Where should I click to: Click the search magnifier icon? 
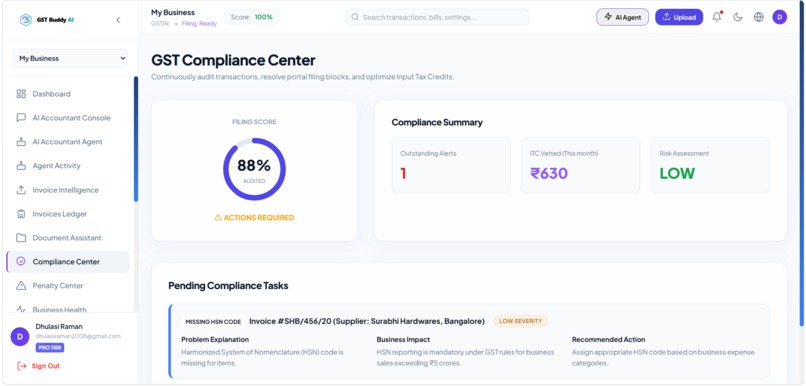(x=355, y=17)
